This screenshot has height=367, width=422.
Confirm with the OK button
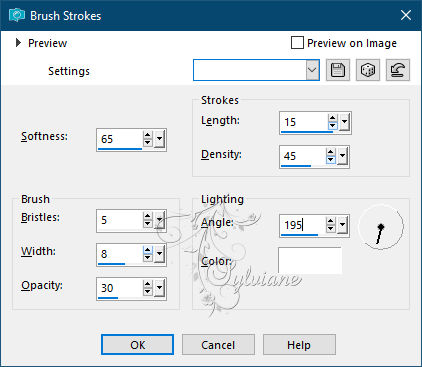[x=137, y=345]
